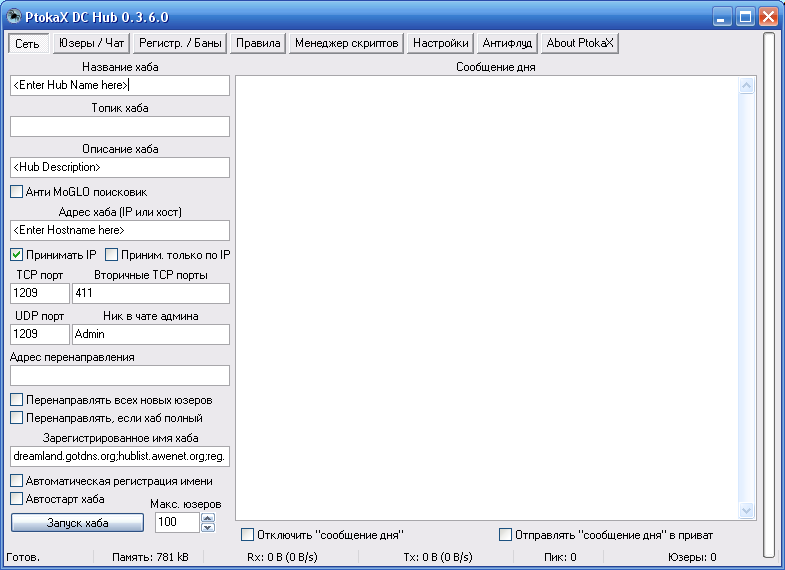
Task: Open the About PtokaX tab
Action: tap(580, 43)
